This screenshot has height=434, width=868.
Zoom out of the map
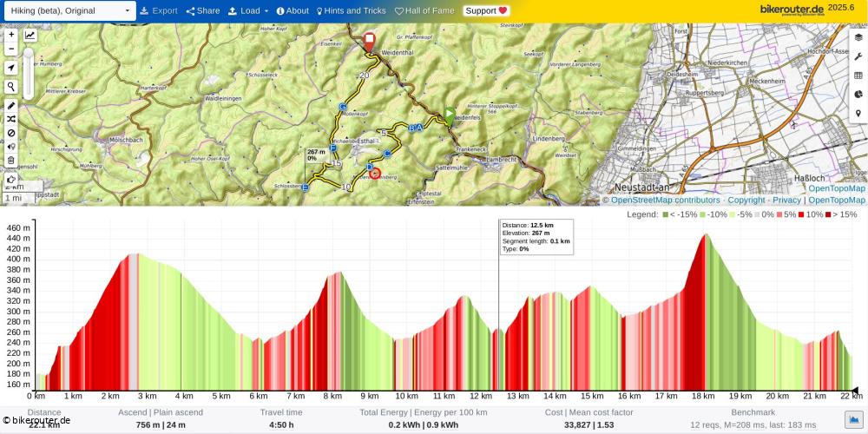pos(11,49)
